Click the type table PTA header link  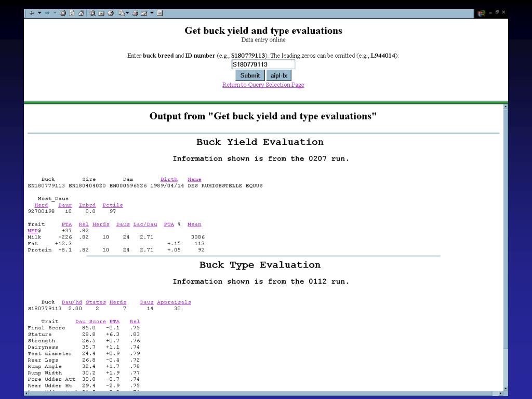(114, 321)
